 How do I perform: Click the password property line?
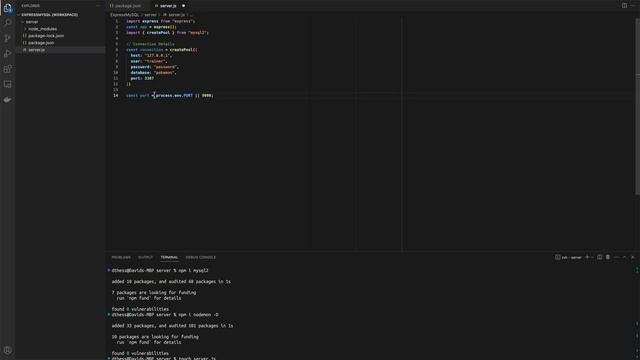(155, 67)
